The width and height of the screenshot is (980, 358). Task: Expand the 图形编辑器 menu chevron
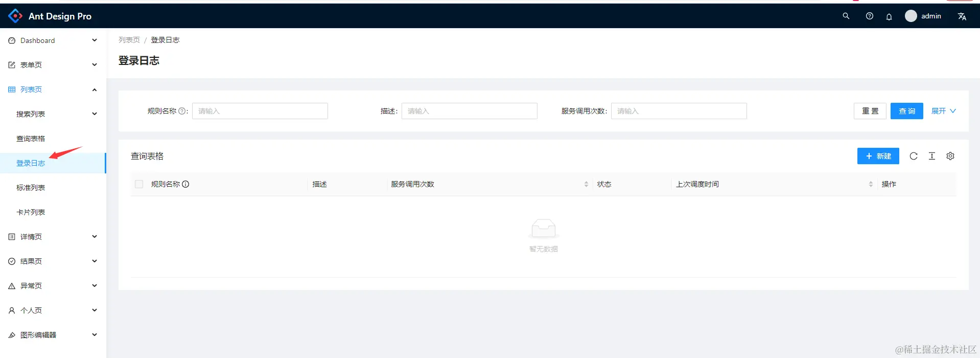[x=95, y=335]
